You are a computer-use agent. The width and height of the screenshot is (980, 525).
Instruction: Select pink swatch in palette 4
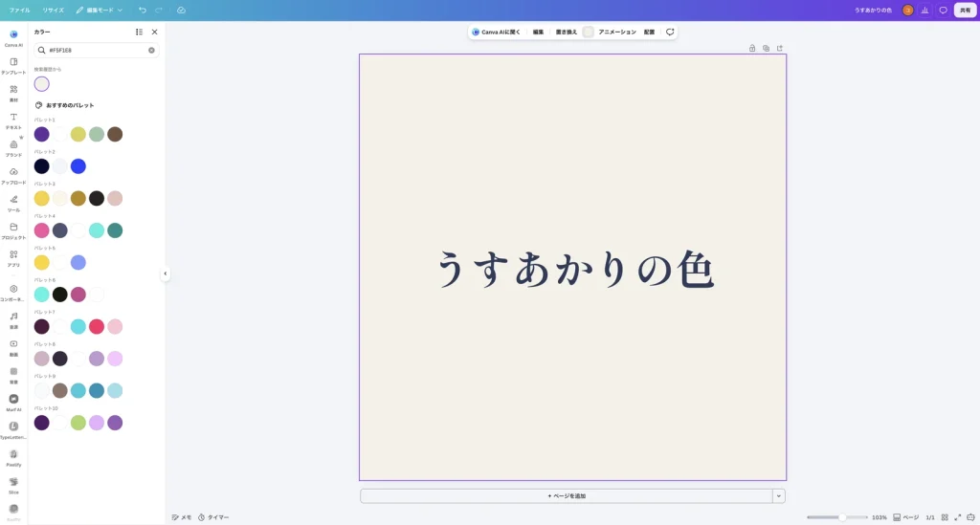click(x=42, y=230)
